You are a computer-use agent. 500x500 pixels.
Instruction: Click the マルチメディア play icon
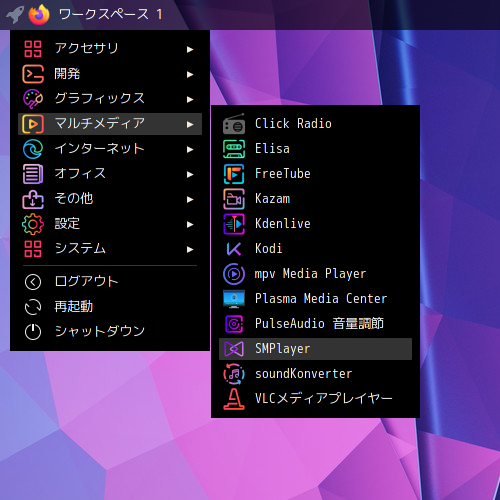(x=33, y=124)
